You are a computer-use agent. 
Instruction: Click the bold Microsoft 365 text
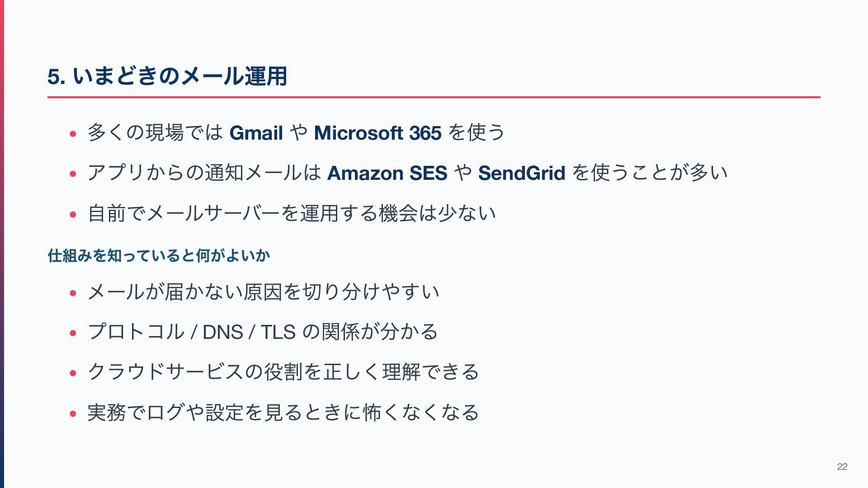[377, 133]
